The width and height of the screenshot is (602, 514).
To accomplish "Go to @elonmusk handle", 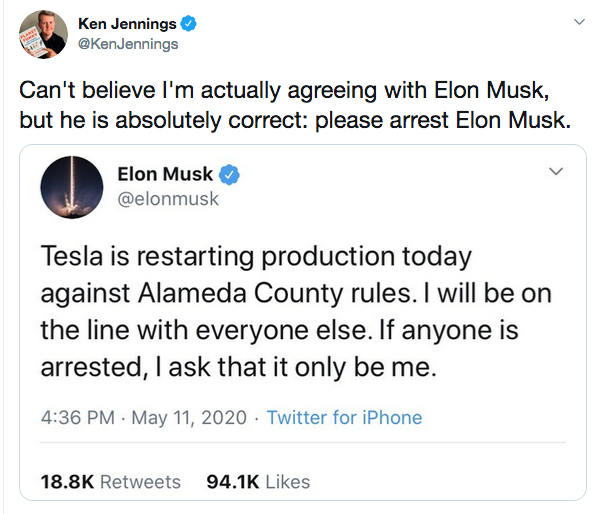I will click(x=168, y=199).
